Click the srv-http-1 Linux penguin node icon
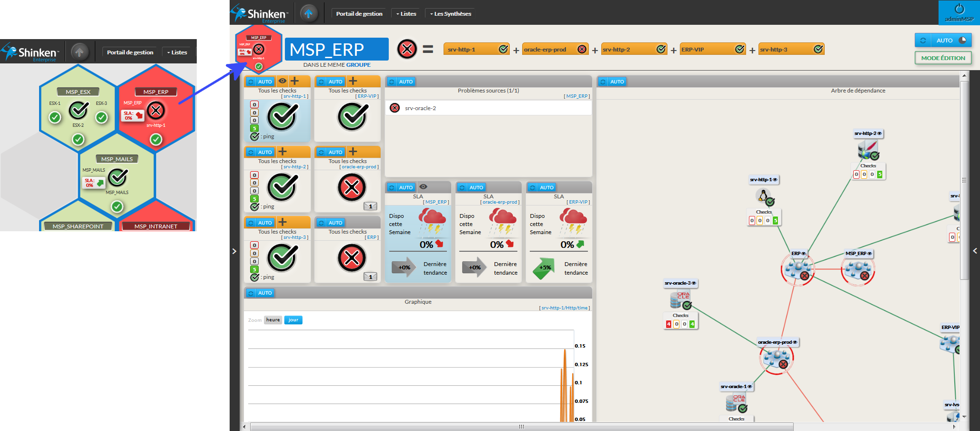980x431 pixels. tap(764, 196)
